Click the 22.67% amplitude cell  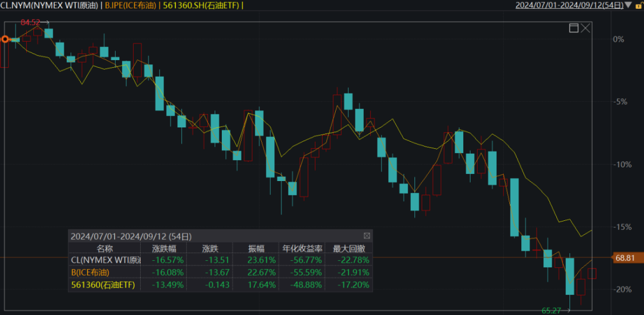point(262,272)
